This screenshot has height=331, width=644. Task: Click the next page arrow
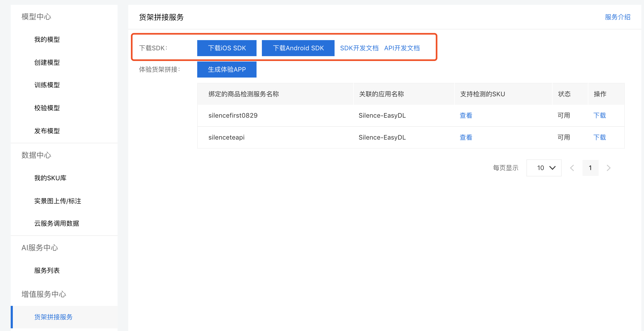[608, 168]
